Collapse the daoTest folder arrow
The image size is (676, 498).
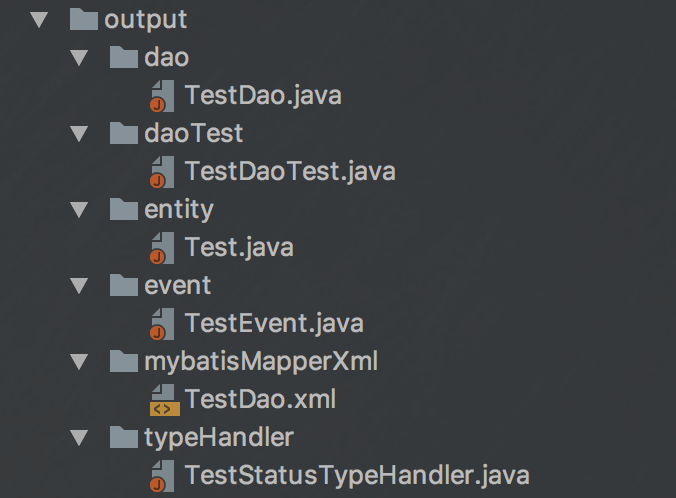tap(79, 134)
